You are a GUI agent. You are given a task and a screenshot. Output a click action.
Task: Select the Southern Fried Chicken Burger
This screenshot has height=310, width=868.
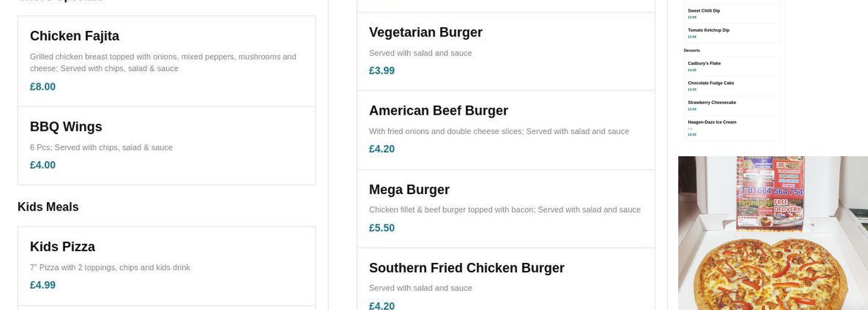[x=466, y=268]
